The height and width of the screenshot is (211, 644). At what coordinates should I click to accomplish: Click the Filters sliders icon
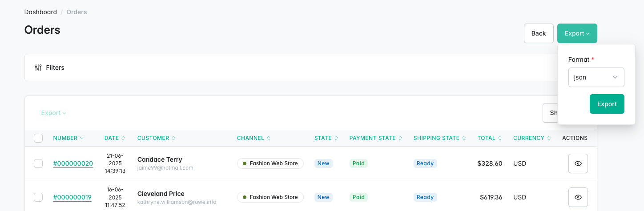pyautogui.click(x=38, y=68)
